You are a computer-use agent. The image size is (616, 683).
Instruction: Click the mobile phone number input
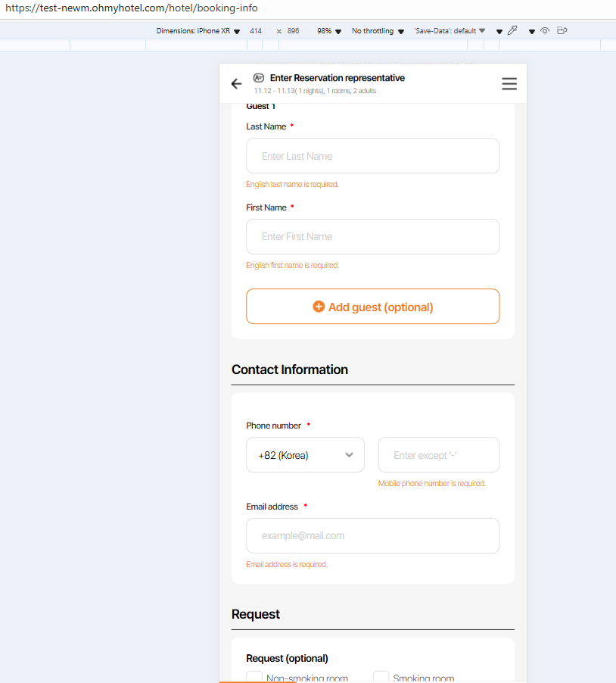(x=438, y=455)
